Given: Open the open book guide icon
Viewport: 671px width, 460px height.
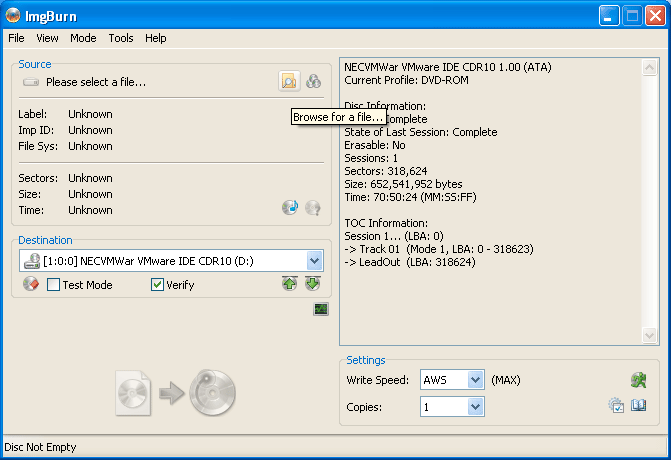Looking at the screenshot, I should click(638, 405).
